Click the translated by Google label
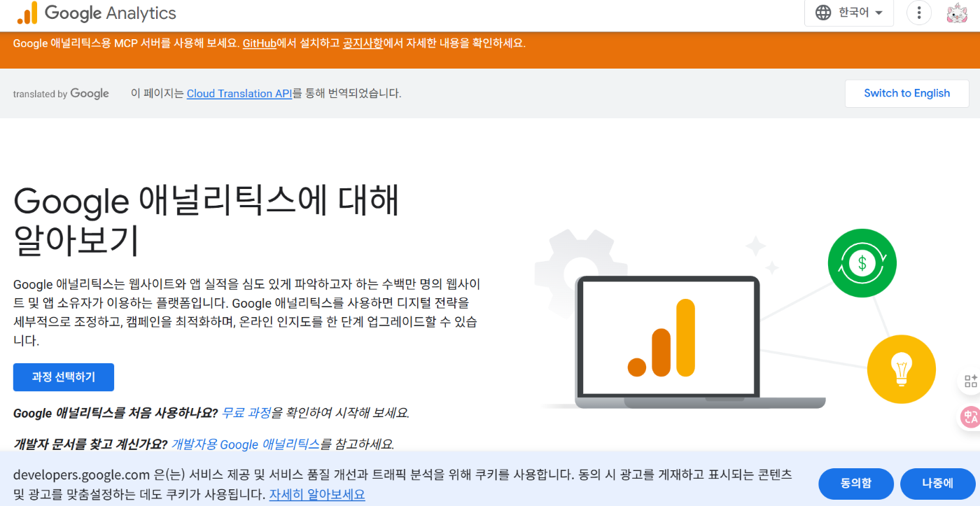This screenshot has width=980, height=506. click(61, 93)
